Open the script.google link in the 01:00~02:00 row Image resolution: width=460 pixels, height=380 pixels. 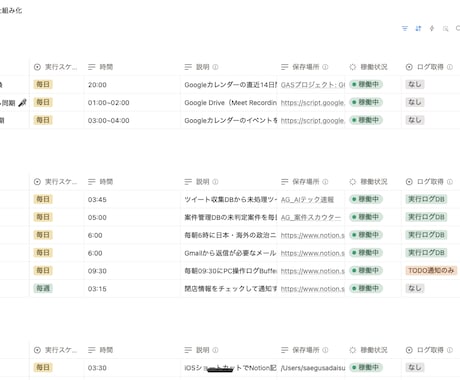(313, 103)
